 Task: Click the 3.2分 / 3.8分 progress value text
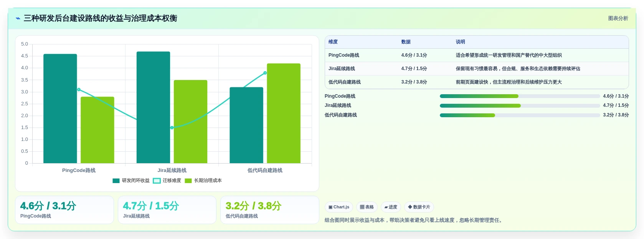coord(616,115)
